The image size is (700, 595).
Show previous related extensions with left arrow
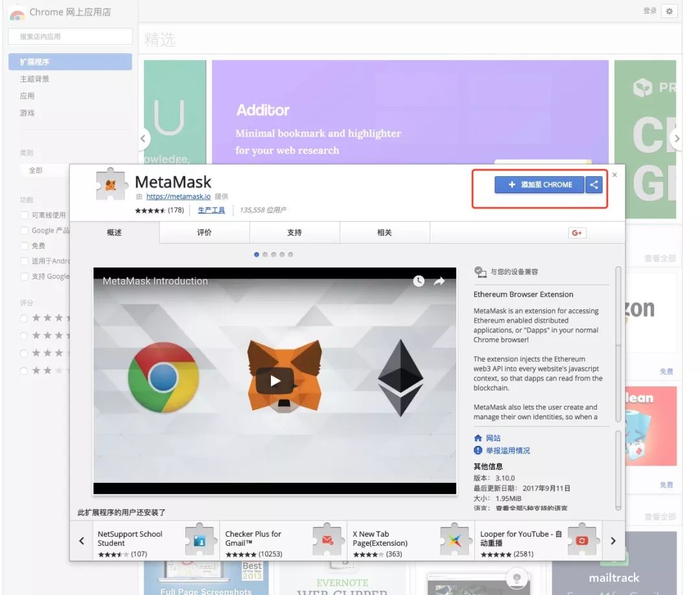(x=82, y=541)
